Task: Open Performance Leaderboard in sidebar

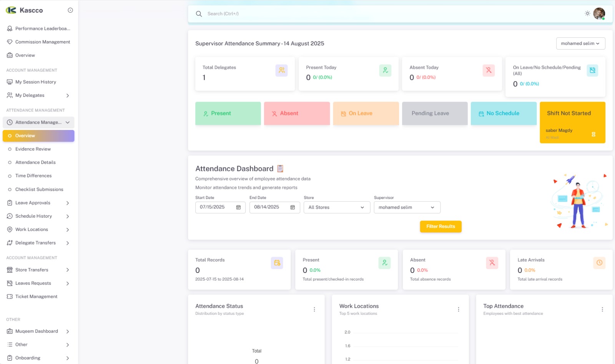Action: click(x=38, y=28)
